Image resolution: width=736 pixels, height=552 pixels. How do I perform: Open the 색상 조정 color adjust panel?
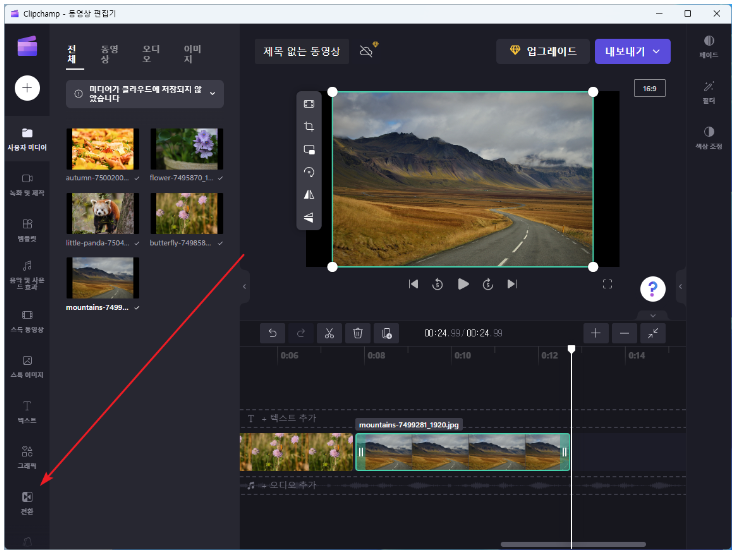pyautogui.click(x=709, y=138)
